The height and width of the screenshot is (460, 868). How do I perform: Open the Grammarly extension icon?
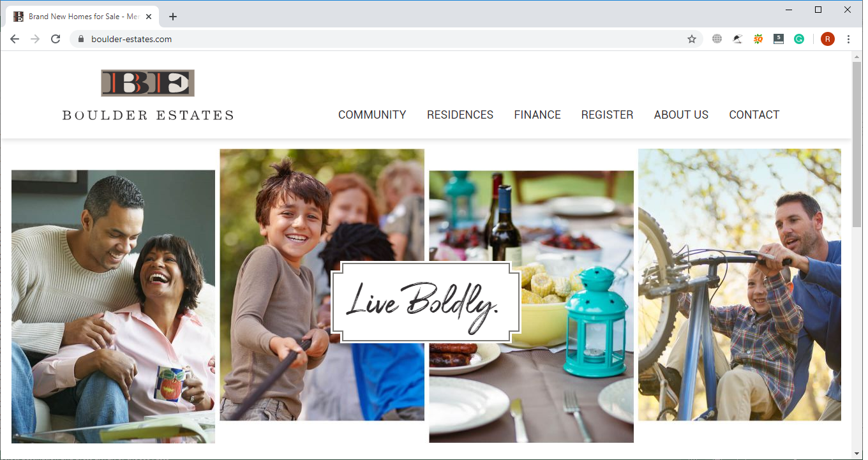(799, 39)
